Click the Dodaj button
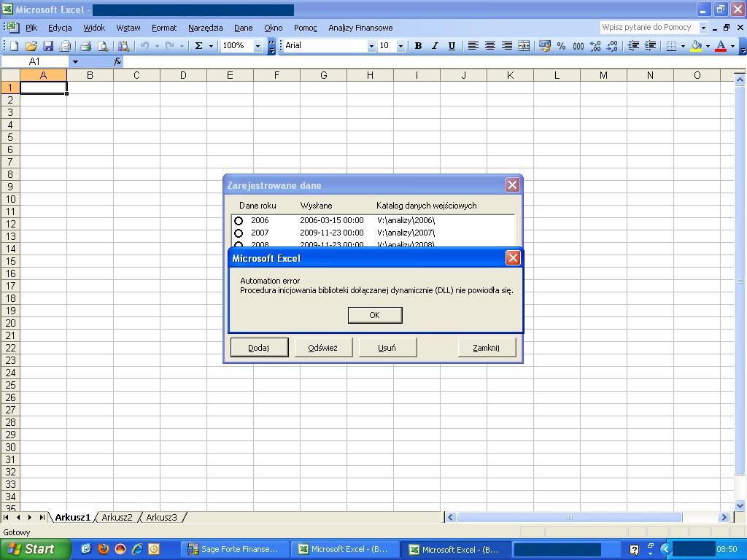The width and height of the screenshot is (747, 560). [259, 348]
